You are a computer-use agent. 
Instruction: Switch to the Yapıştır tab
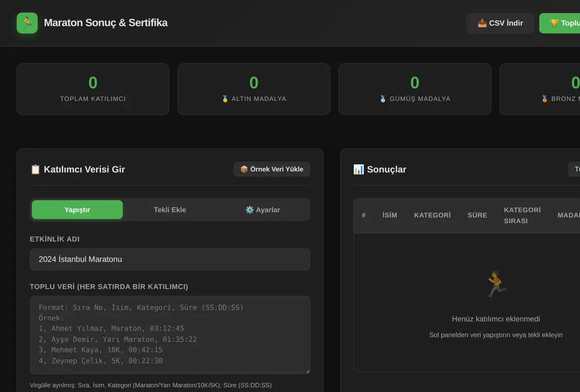tap(77, 210)
